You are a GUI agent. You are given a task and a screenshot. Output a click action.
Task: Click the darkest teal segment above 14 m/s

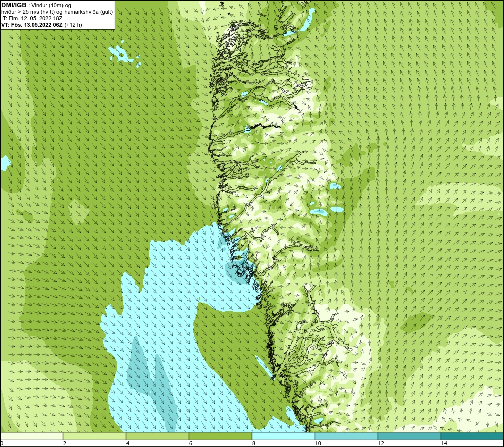coord(473,436)
